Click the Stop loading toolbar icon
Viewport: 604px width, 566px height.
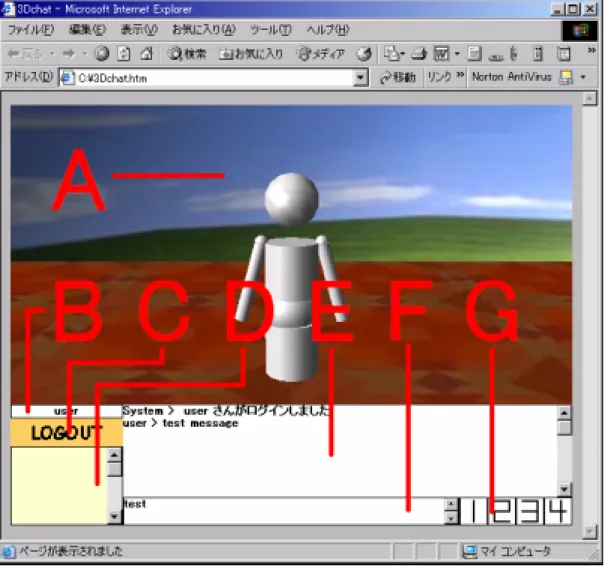click(102, 54)
